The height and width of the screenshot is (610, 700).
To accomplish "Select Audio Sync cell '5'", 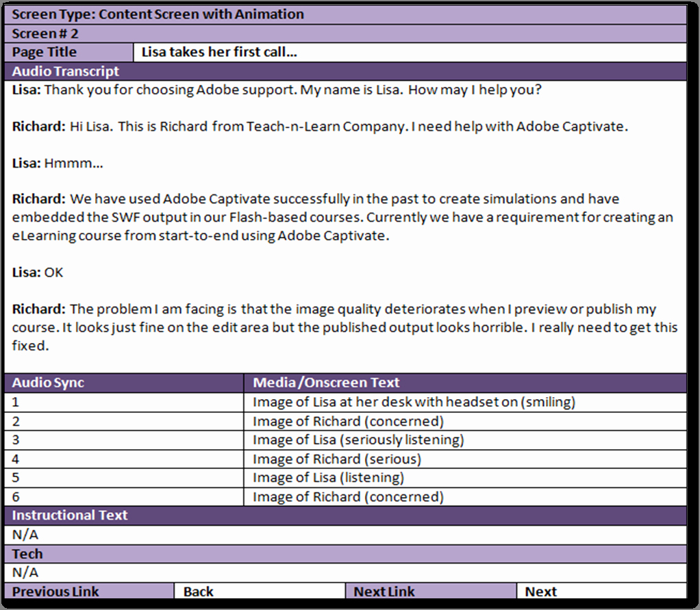I will tap(124, 478).
